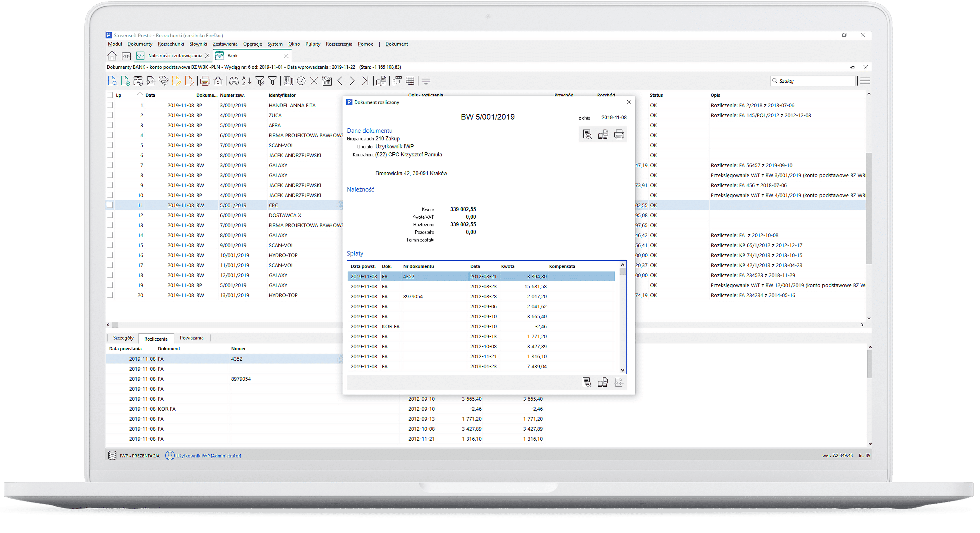Viewport: 980px width, 533px height.
Task: Click the book with document icon in main toolbar
Action: click(381, 81)
